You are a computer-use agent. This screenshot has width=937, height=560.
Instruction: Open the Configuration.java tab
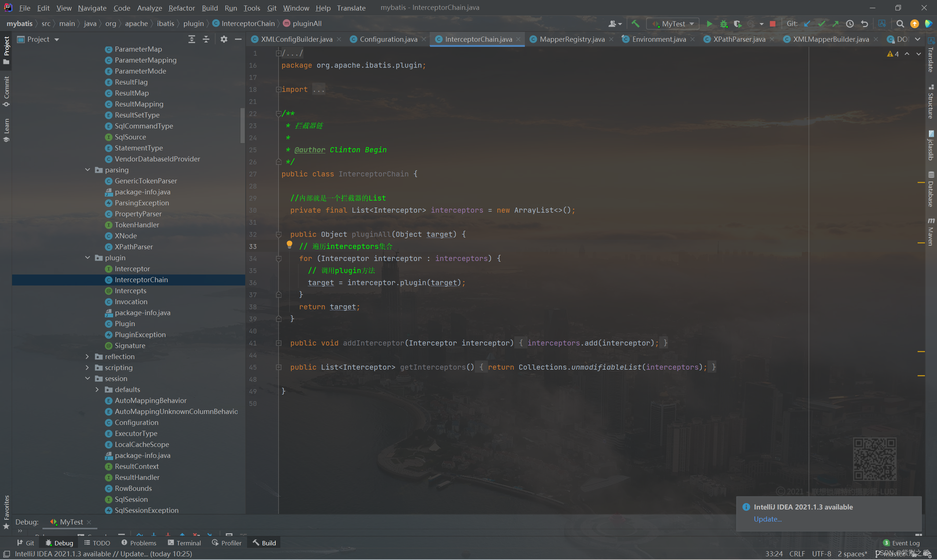click(388, 39)
